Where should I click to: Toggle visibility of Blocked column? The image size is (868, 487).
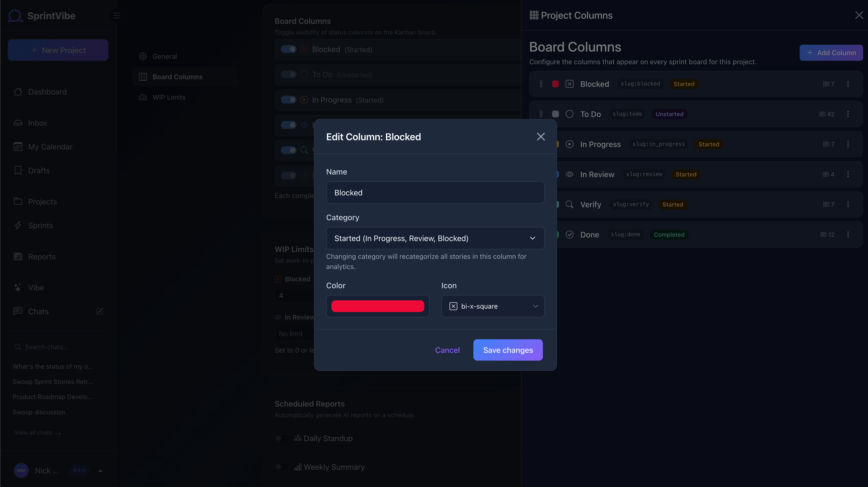(x=289, y=49)
